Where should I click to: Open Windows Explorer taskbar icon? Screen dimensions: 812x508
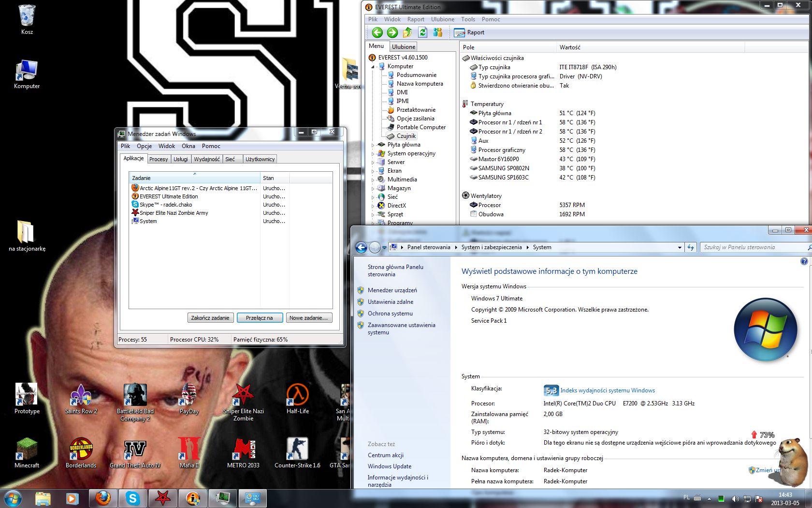(43, 498)
